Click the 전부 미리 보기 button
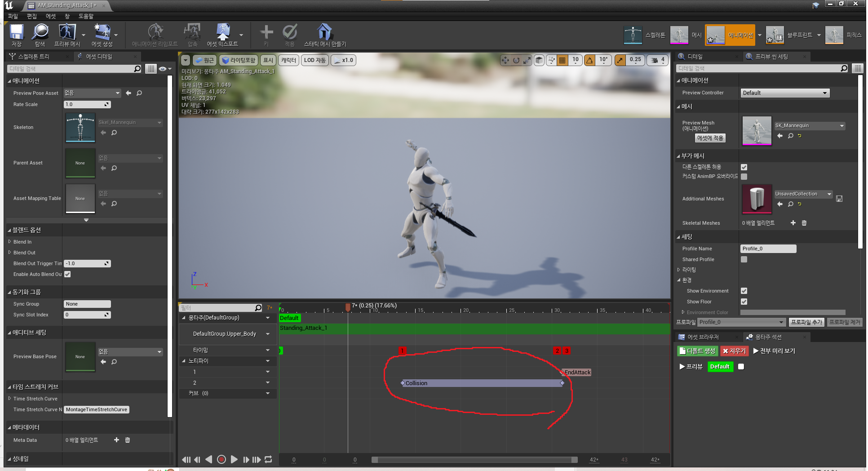This screenshot has width=868, height=471. pos(775,351)
